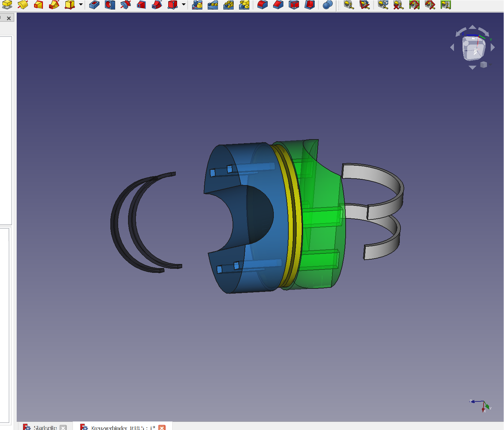Click the Groove tool icon
The width and height of the screenshot is (504, 430).
[x=126, y=5]
